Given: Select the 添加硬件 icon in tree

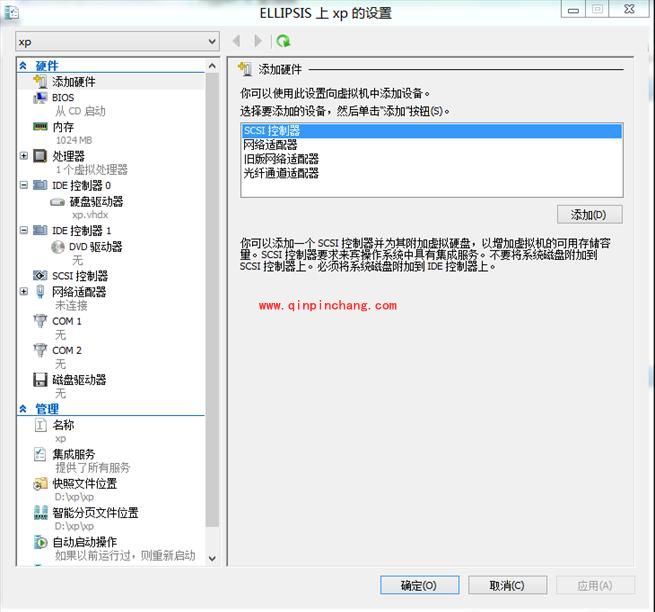Looking at the screenshot, I should point(40,81).
